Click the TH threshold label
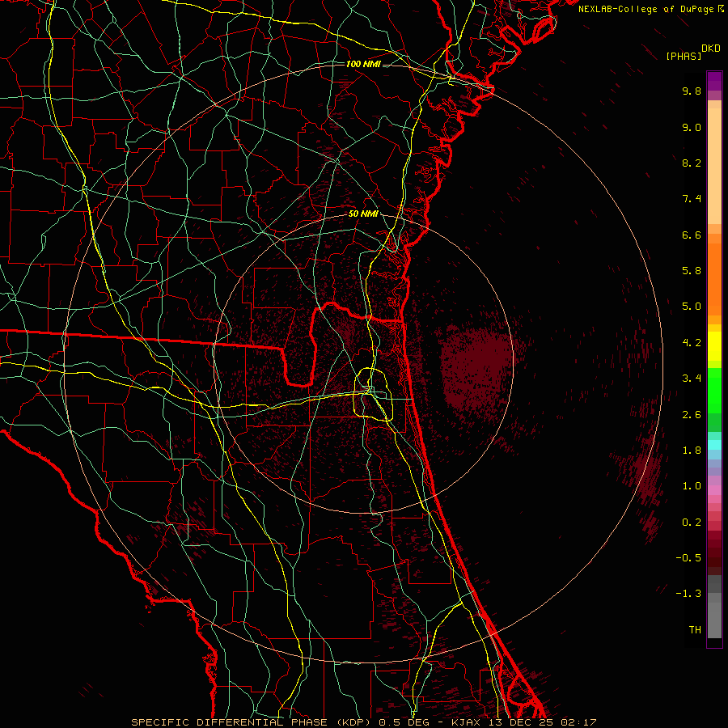The image size is (728, 728). click(x=695, y=630)
